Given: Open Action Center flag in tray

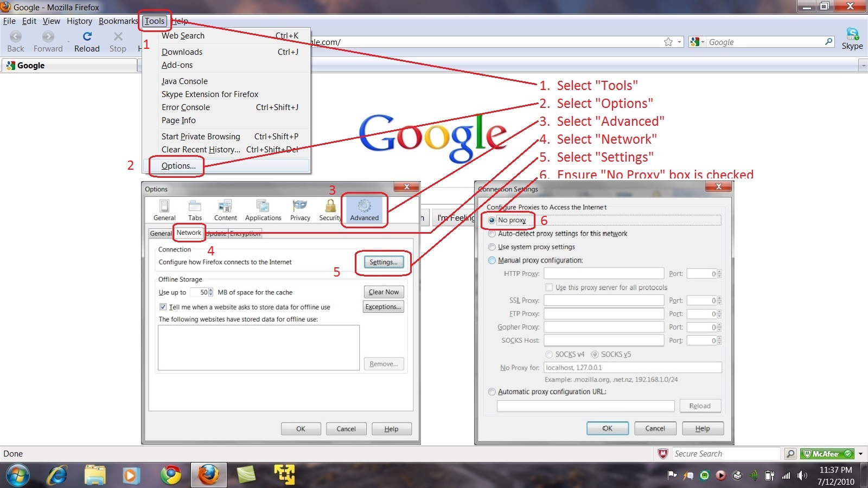Looking at the screenshot, I should click(672, 476).
